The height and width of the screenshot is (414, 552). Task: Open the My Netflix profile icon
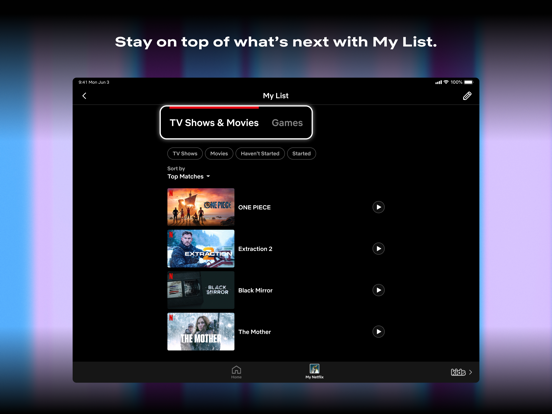[x=314, y=371]
